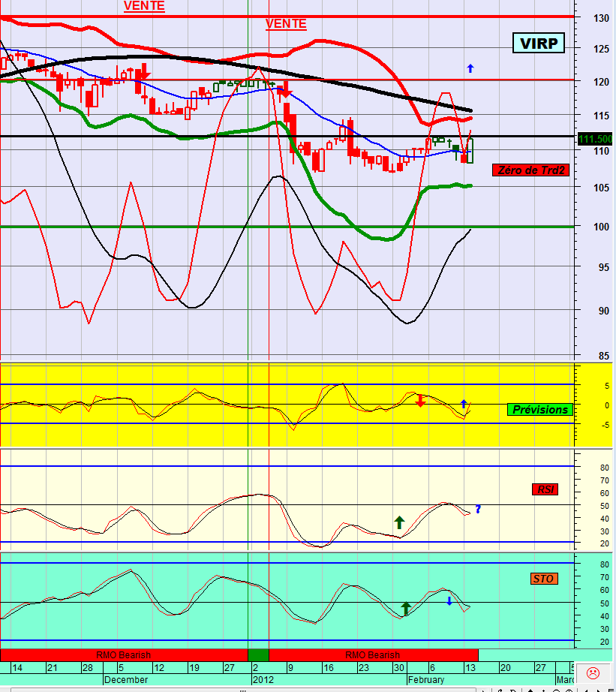Image resolution: width=616 pixels, height=692 pixels.
Task: Click the 111.500 last price tag
Action: click(x=595, y=139)
